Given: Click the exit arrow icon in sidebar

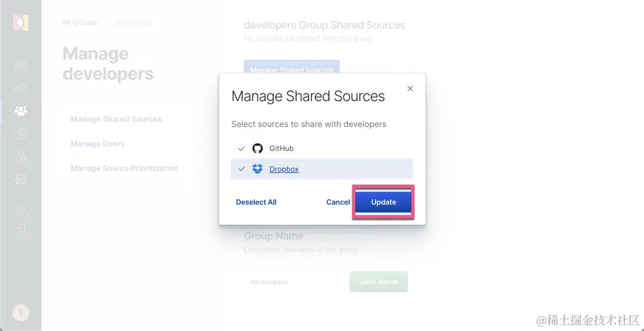Looking at the screenshot, I should pos(21,228).
